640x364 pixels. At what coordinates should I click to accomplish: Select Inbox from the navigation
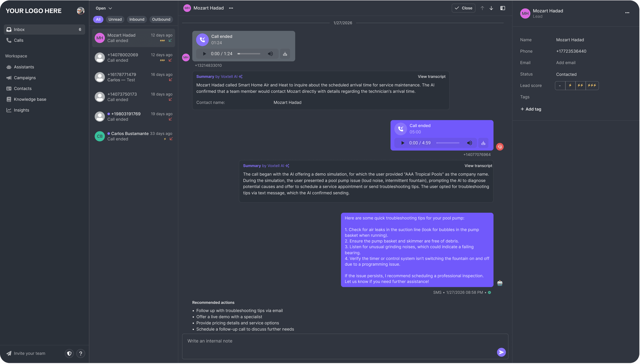tap(19, 29)
